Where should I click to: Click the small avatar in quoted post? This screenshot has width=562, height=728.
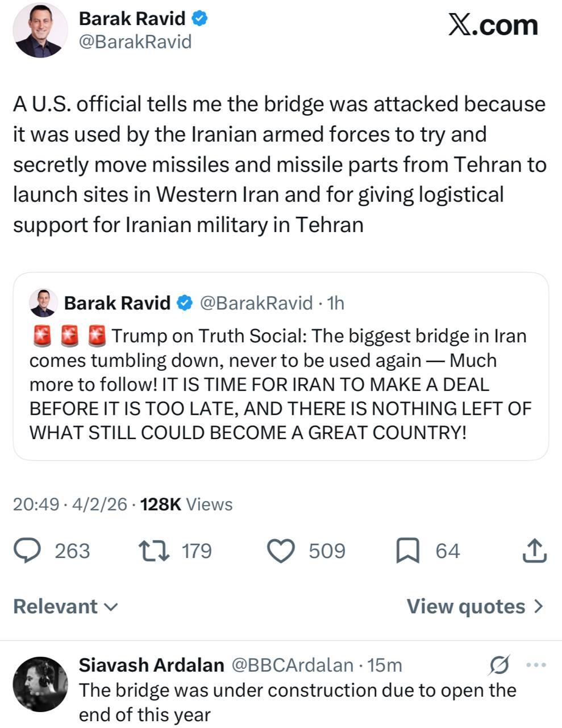43,303
